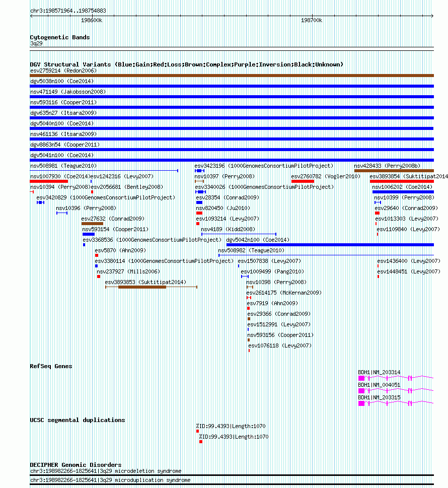448x488 pixels.
Task: Open BDH1|NM_203315 gene transcript
Action: coord(396,403)
